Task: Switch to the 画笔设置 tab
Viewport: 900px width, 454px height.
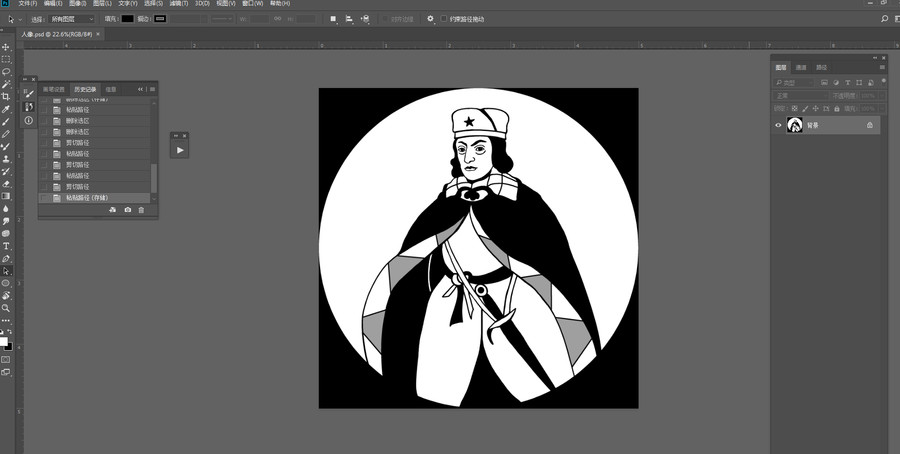Action: 54,90
